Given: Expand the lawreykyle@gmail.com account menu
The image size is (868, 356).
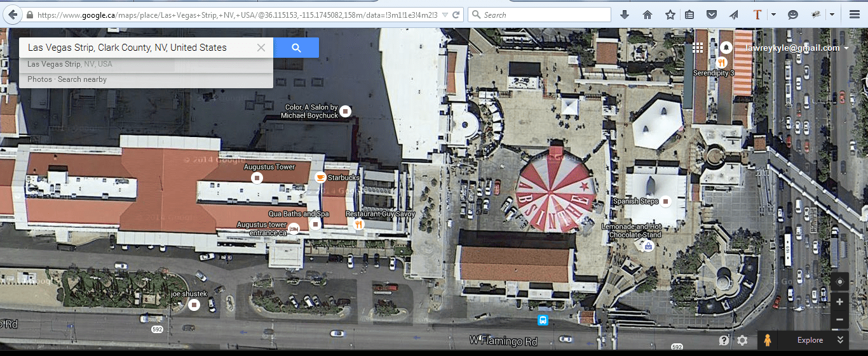Looking at the screenshot, I should coord(797,48).
